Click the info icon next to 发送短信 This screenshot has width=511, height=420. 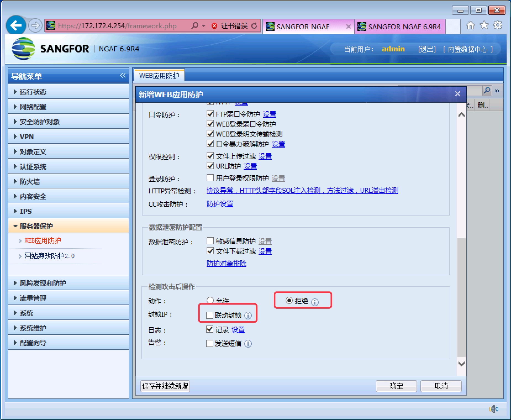(x=248, y=344)
